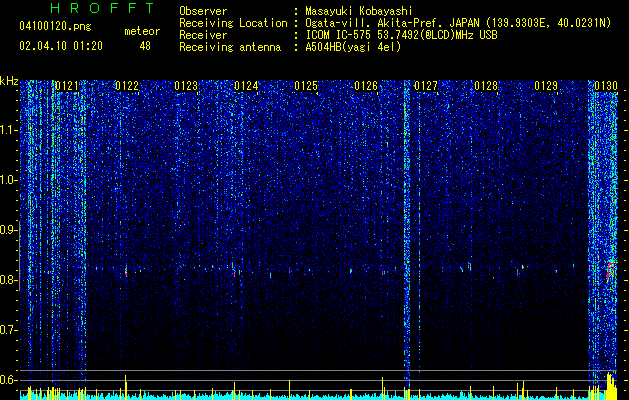Screen dimensions: 629x400
Task: Click the 0.9 kHz frequency tick label
Action: coord(8,230)
